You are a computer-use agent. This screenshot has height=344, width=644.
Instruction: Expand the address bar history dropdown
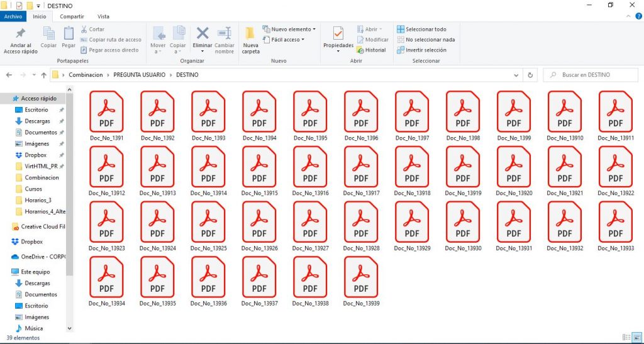click(516, 75)
